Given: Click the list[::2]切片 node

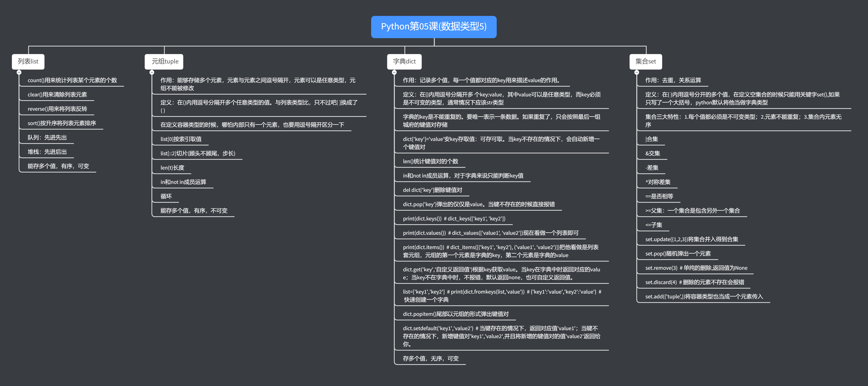Looking at the screenshot, I should (x=198, y=153).
